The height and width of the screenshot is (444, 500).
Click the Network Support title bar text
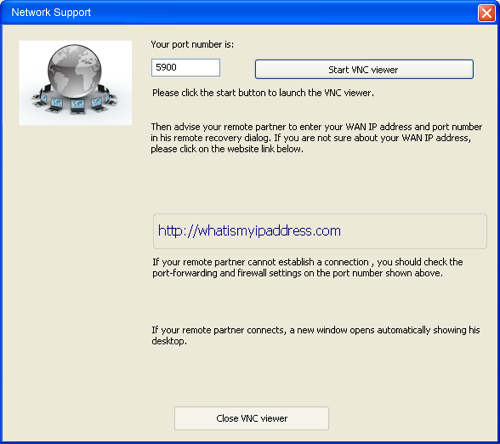tap(51, 12)
